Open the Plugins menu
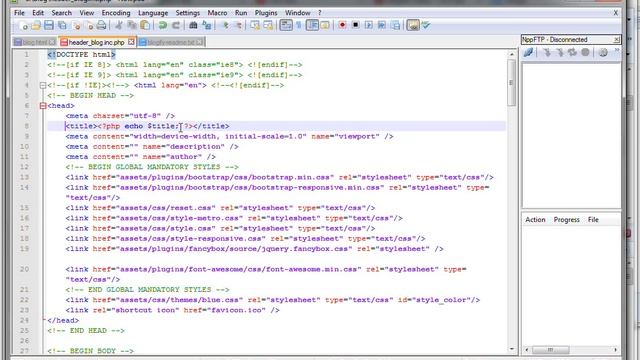This screenshot has height=360, width=640. tap(266, 13)
